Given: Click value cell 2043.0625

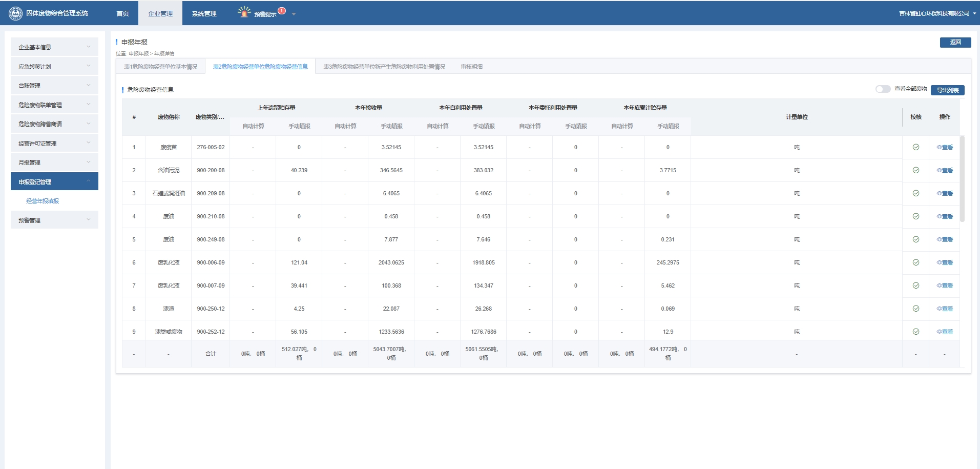Looking at the screenshot, I should [x=391, y=262].
